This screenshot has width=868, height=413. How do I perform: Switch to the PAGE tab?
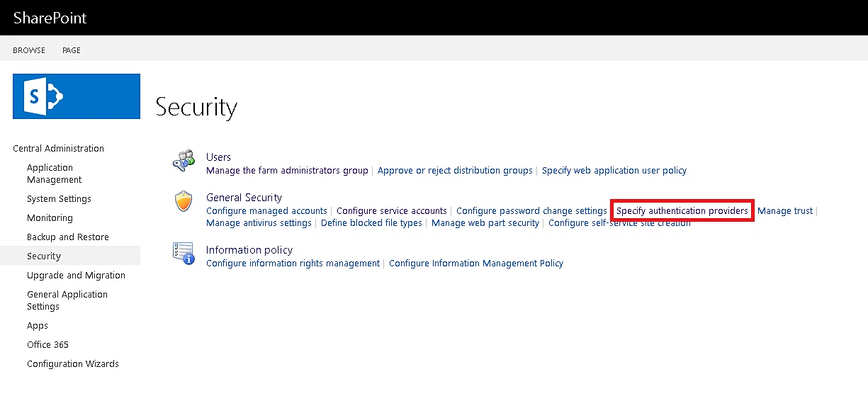(x=71, y=50)
